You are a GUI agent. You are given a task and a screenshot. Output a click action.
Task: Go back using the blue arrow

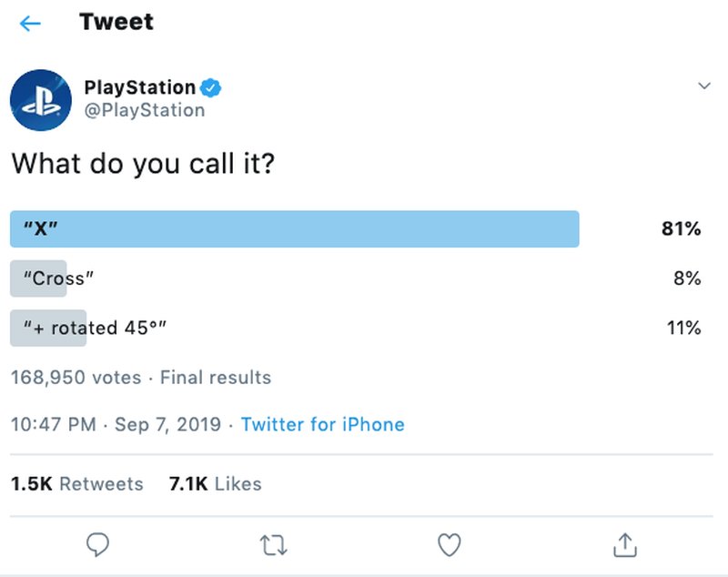[x=28, y=21]
